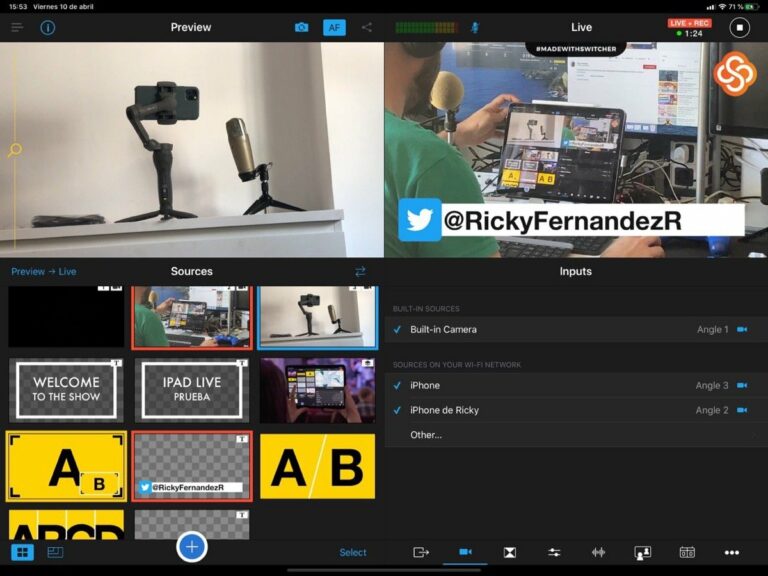Open the scoreboard tab icon
This screenshot has width=768, height=576.
(687, 552)
